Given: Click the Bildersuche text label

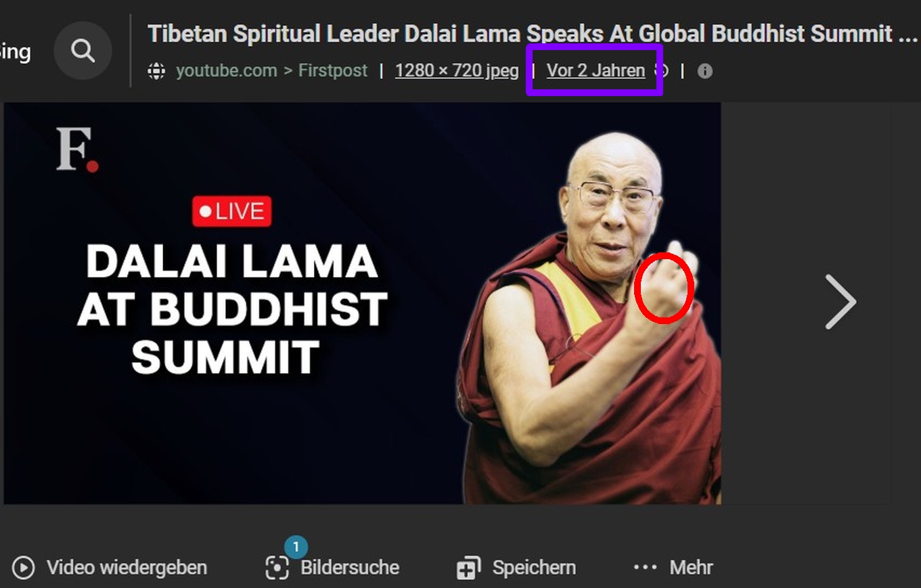Looking at the screenshot, I should point(350,568).
